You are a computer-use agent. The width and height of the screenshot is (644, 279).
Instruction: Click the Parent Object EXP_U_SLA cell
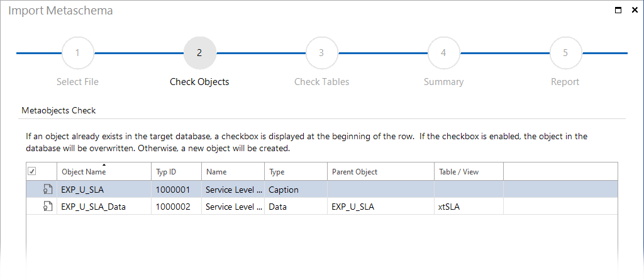(380, 207)
